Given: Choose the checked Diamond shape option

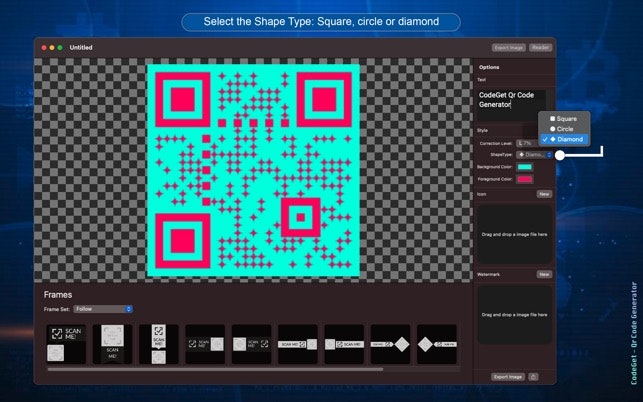Looking at the screenshot, I should pyautogui.click(x=564, y=139).
